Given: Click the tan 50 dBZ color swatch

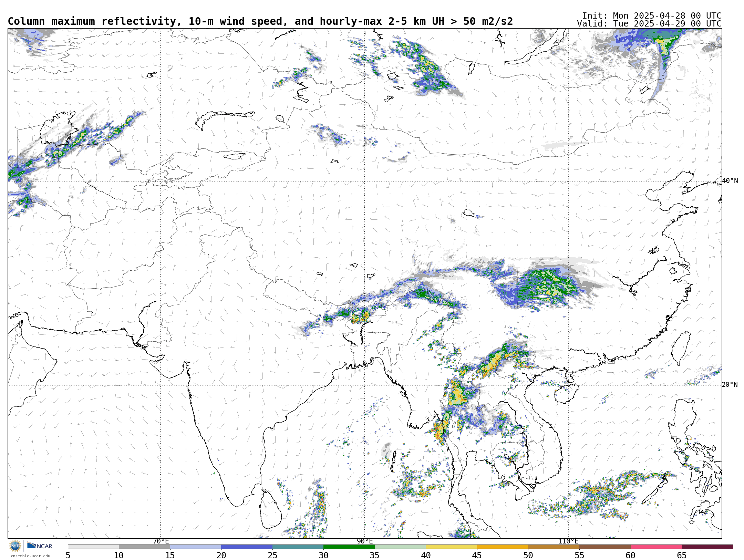Looking at the screenshot, I should (554, 547).
